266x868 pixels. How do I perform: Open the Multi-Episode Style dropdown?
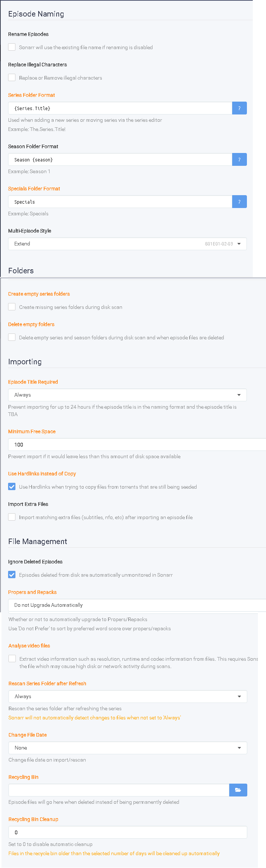click(x=127, y=244)
